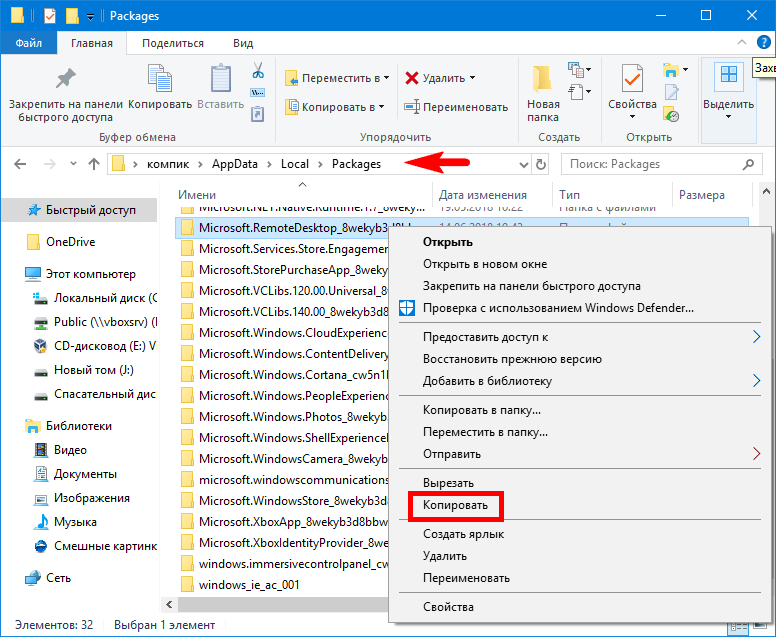
Task: Create a folder with Новая папка
Action: pyautogui.click(x=543, y=94)
